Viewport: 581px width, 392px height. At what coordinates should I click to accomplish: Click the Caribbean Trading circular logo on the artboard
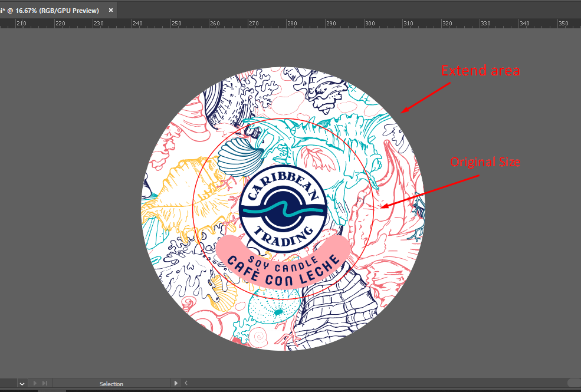click(283, 209)
